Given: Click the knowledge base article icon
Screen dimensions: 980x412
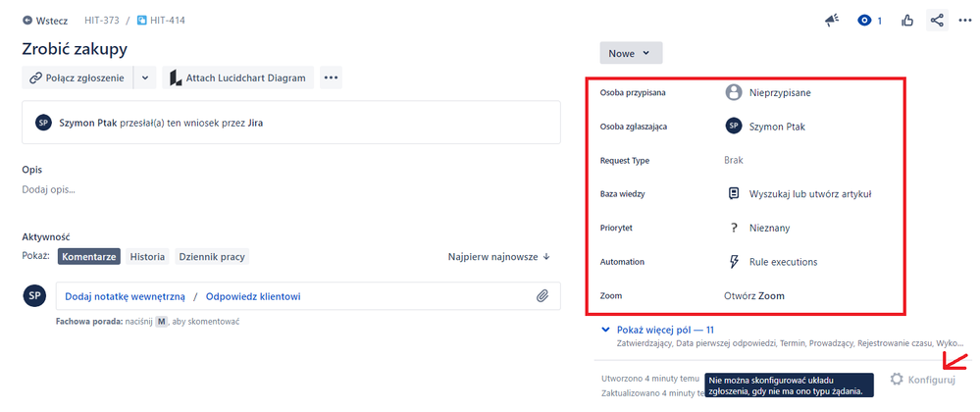Looking at the screenshot, I should (x=734, y=194).
